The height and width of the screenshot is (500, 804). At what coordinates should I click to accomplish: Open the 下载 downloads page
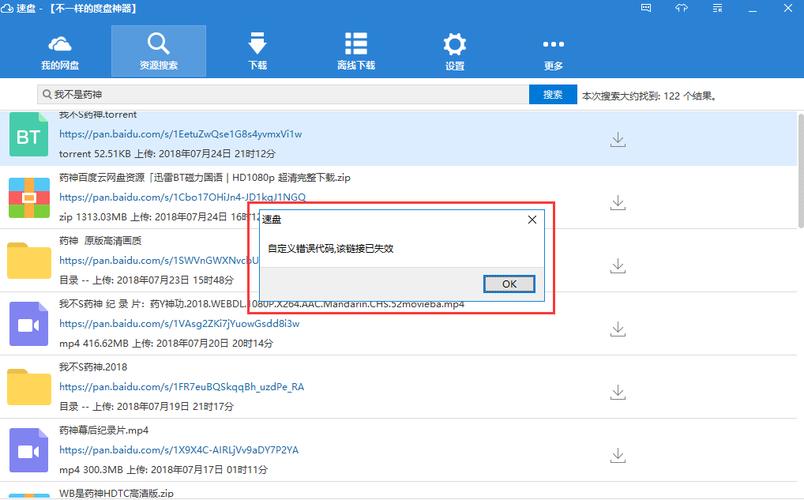(257, 52)
